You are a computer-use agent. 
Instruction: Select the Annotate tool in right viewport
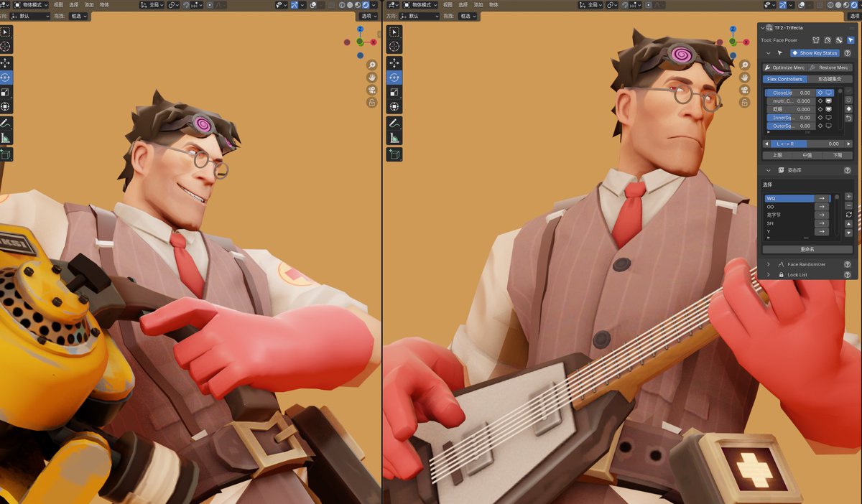pos(394,123)
